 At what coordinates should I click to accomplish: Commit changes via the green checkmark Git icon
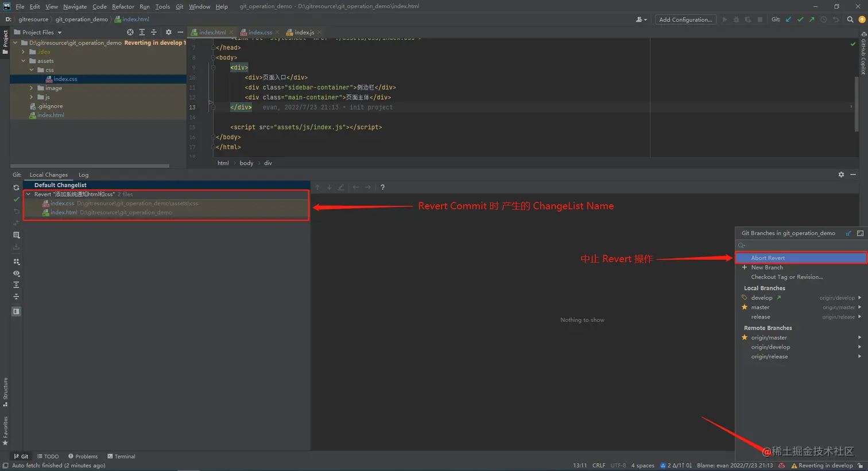pyautogui.click(x=800, y=19)
